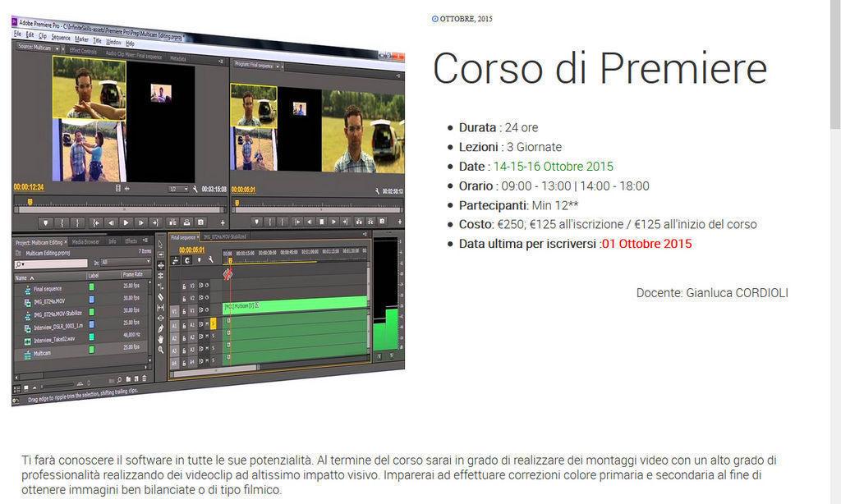This screenshot has height=504, width=841.
Task: Stop playback in Program monitor
Action: 321,222
